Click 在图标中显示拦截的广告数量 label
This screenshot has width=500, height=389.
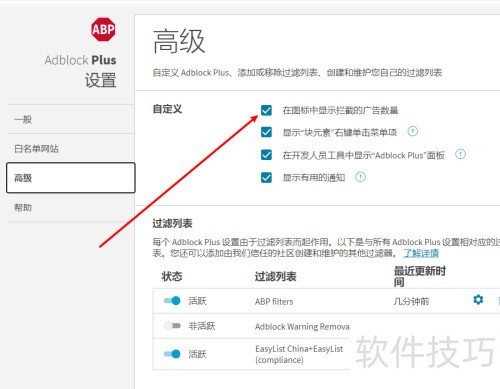coord(340,110)
